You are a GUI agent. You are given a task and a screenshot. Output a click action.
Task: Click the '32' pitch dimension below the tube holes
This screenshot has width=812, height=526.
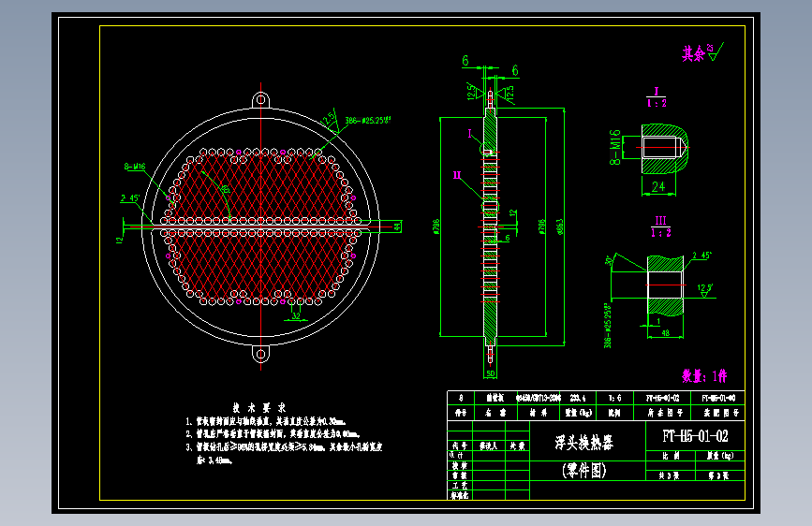[296, 315]
